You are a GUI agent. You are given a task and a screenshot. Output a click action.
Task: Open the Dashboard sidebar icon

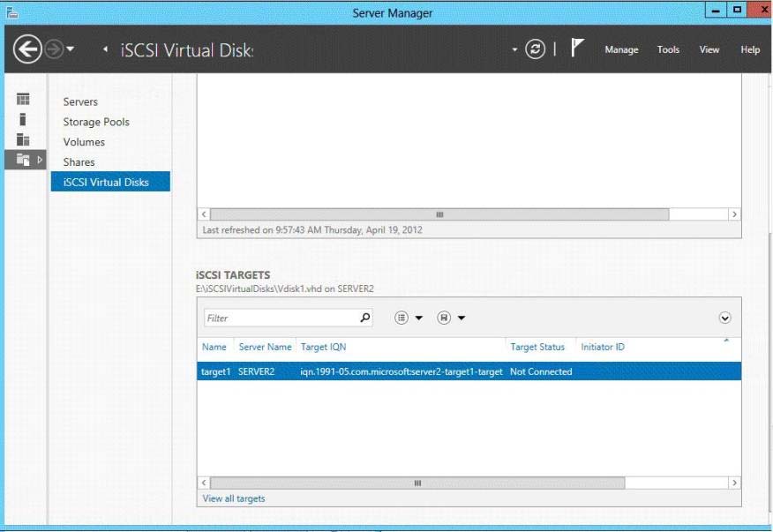pyautogui.click(x=23, y=99)
